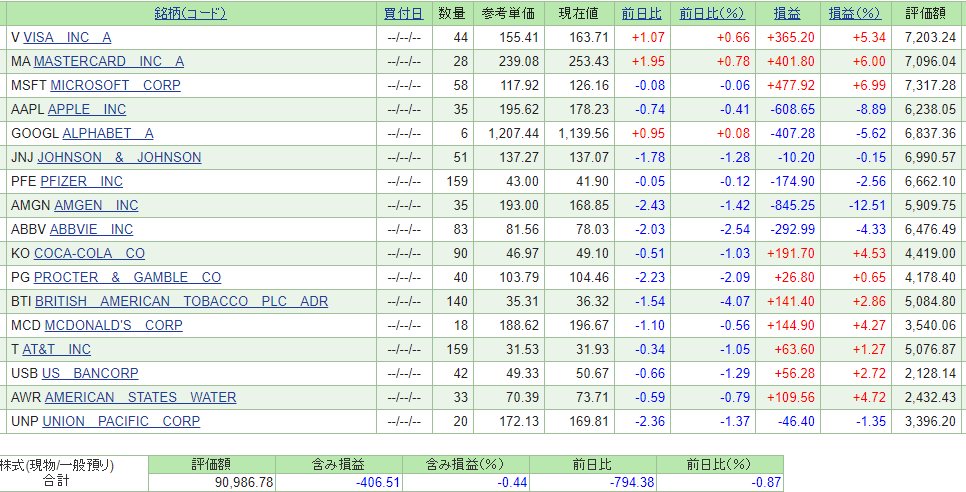Sort by 買付日 column header

pos(404,14)
